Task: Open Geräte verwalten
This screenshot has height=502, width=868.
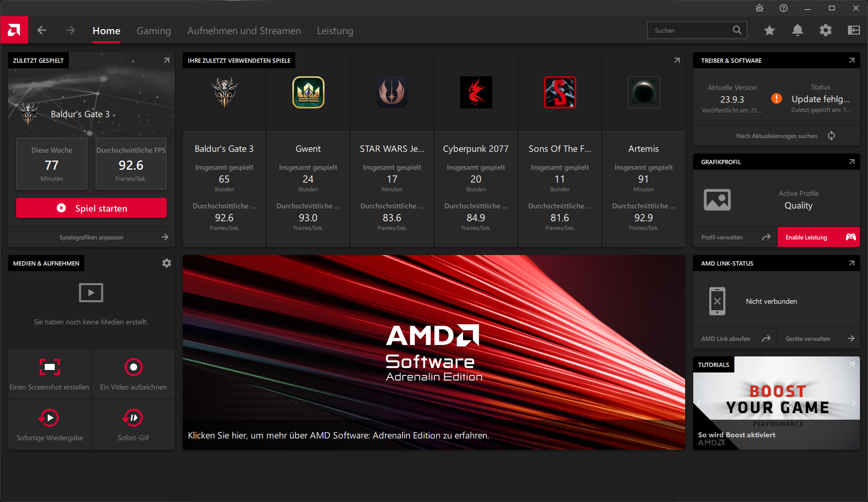Action: pos(819,338)
